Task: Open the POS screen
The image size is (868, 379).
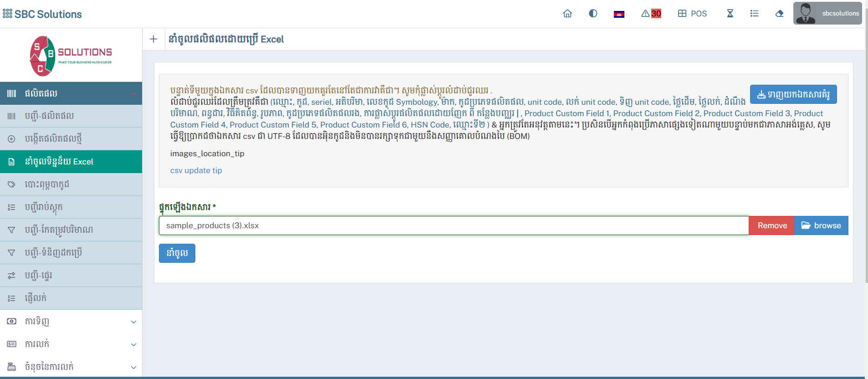Action: (692, 14)
